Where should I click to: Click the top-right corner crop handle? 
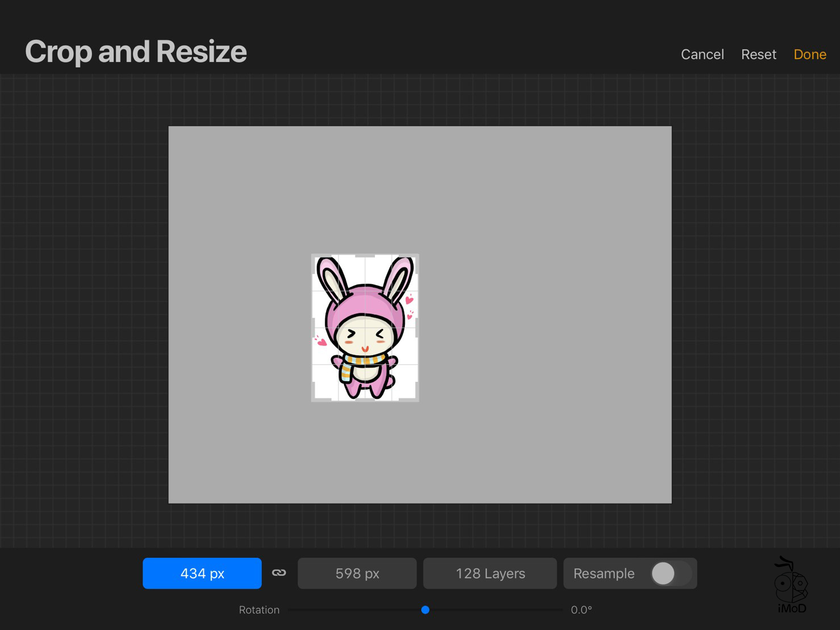417,256
